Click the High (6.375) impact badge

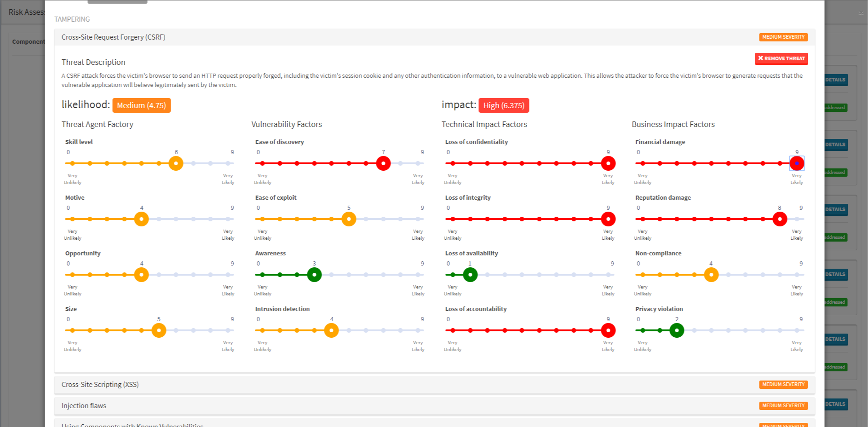[x=504, y=105]
